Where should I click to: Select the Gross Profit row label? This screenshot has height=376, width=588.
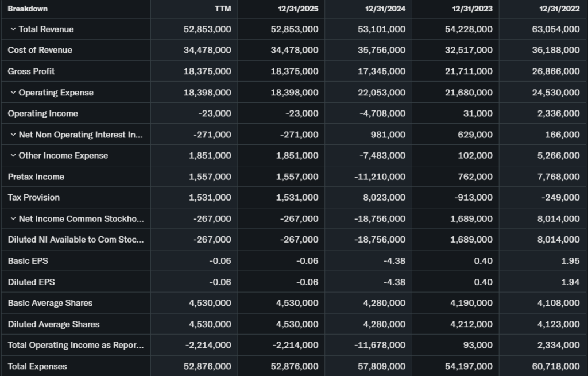tap(32, 71)
